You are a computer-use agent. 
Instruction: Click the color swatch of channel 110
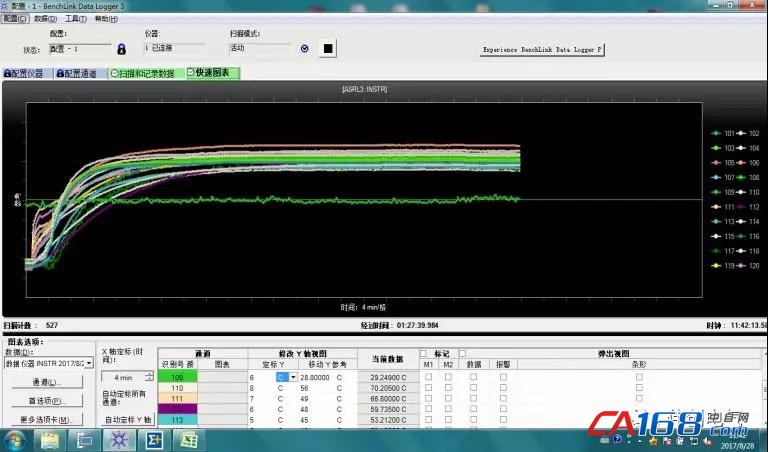177,388
